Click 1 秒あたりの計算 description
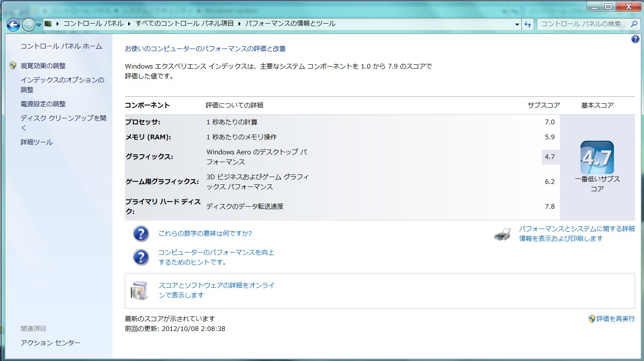Image resolution: width=644 pixels, height=361 pixels. pos(232,122)
